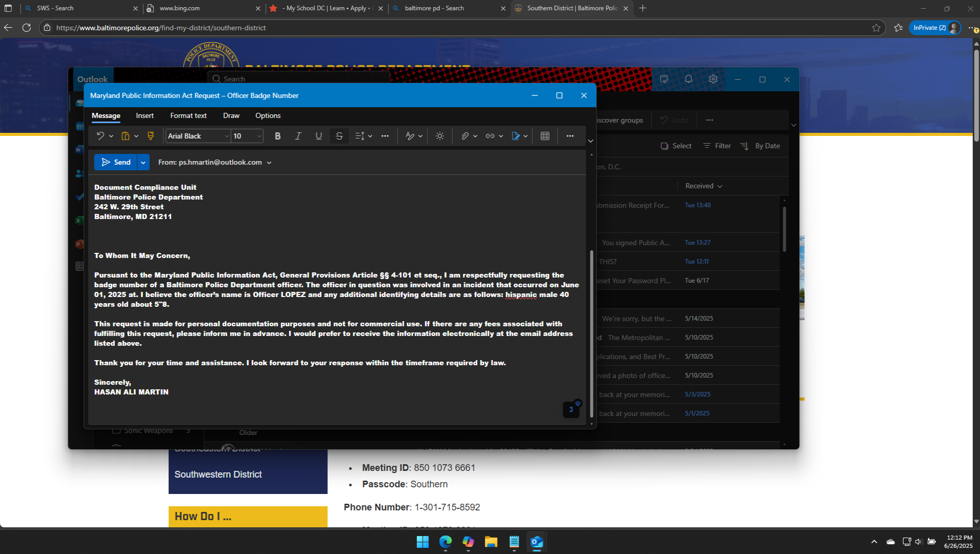Open the Southwestern District link
The height and width of the screenshot is (554, 980).
[218, 474]
